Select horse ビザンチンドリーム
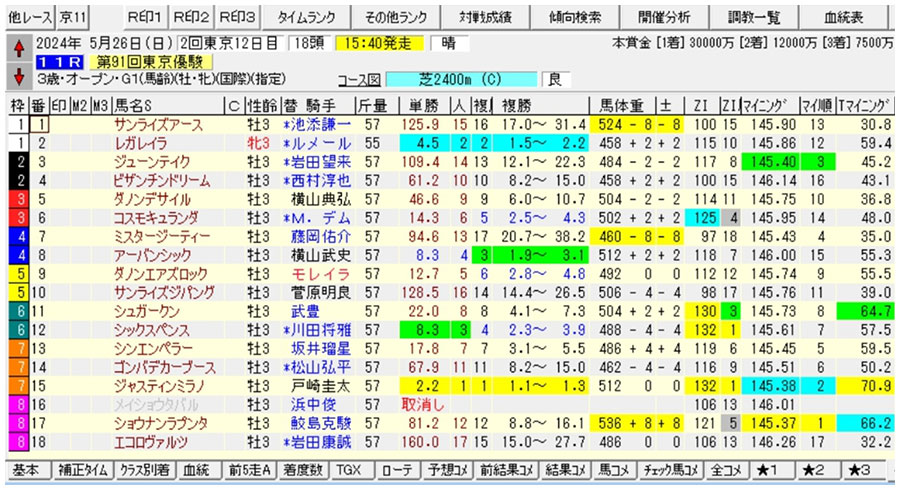 pyautogui.click(x=161, y=181)
